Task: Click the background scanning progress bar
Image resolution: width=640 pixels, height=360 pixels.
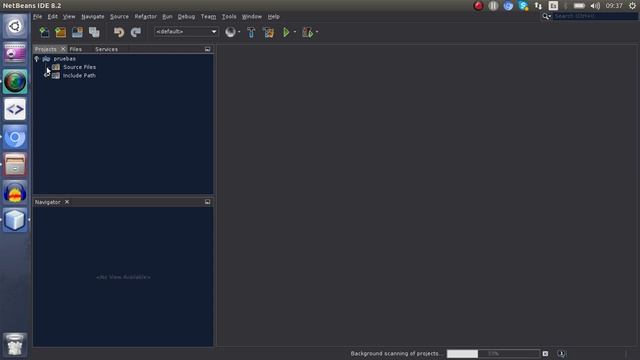Action: coord(493,353)
